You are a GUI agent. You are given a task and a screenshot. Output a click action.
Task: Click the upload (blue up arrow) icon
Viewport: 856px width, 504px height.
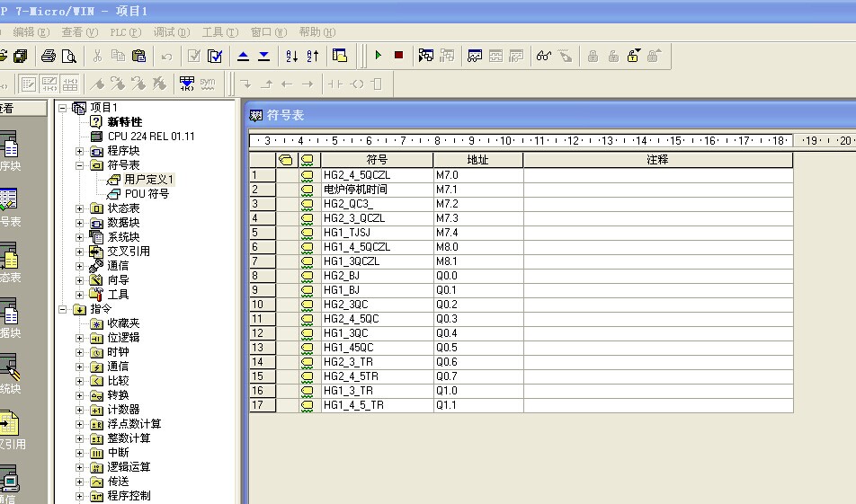(x=243, y=56)
